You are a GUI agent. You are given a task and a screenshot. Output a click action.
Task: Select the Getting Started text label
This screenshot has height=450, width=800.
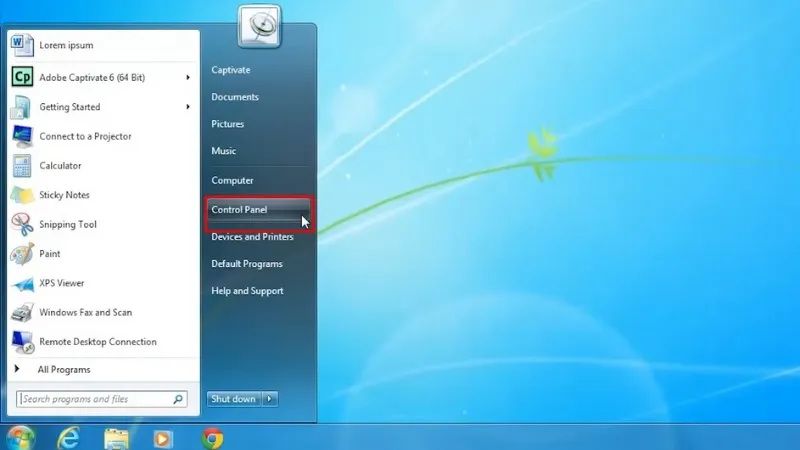(70, 107)
